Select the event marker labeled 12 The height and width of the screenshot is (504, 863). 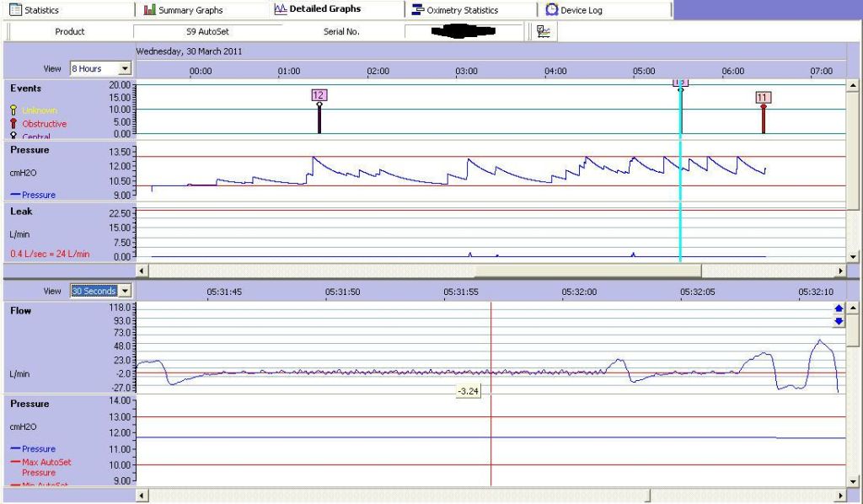coord(319,96)
